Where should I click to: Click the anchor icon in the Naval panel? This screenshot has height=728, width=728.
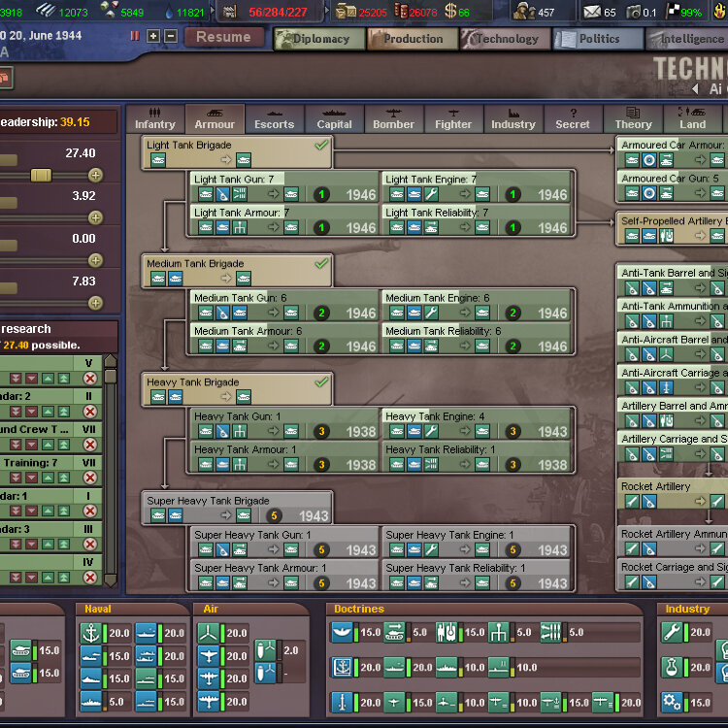coord(91,633)
